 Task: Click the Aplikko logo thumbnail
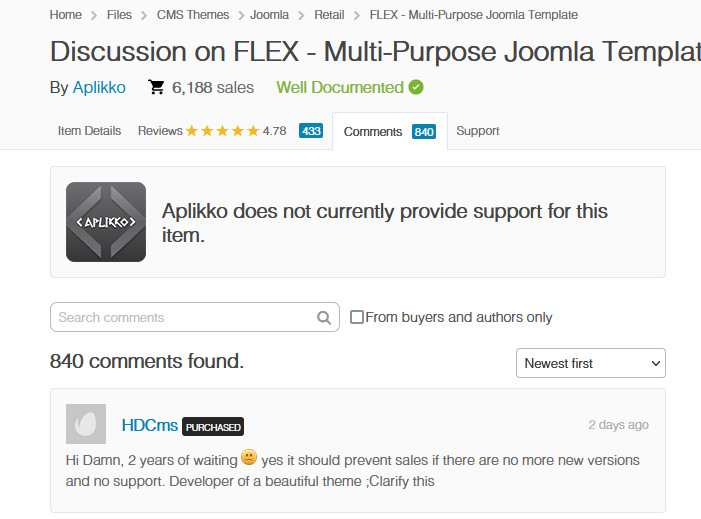[x=106, y=222]
